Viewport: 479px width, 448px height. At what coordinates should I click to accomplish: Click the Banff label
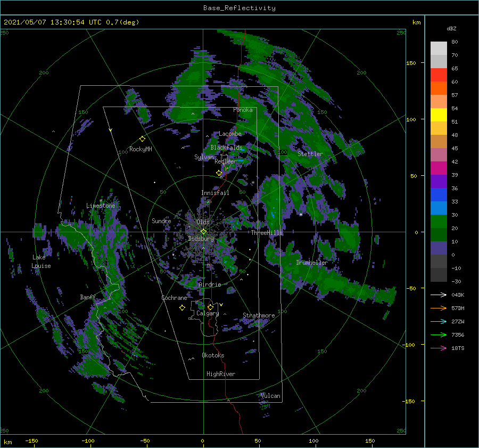click(x=88, y=297)
